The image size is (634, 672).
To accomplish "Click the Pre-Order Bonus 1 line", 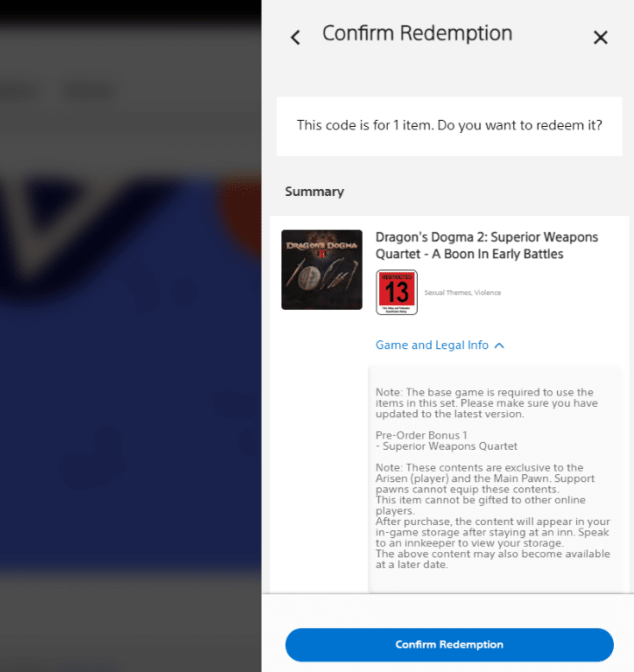I will click(x=421, y=436).
